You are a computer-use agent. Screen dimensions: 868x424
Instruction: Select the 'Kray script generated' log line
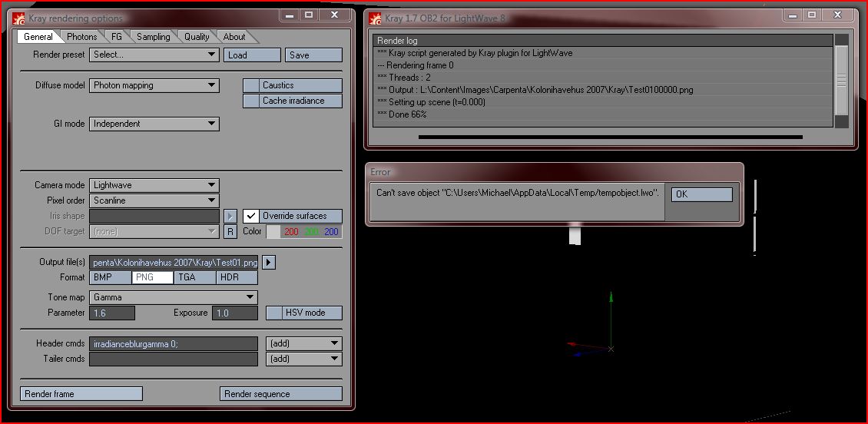click(603, 53)
